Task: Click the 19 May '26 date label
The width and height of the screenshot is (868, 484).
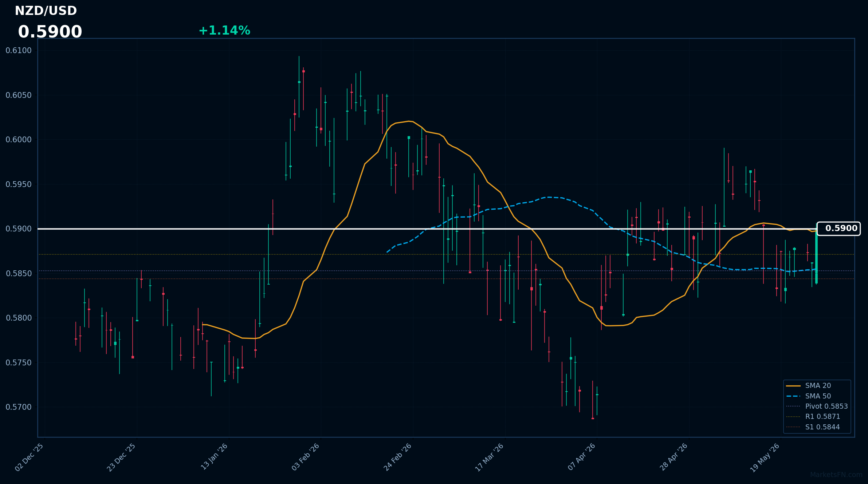Action: click(766, 457)
